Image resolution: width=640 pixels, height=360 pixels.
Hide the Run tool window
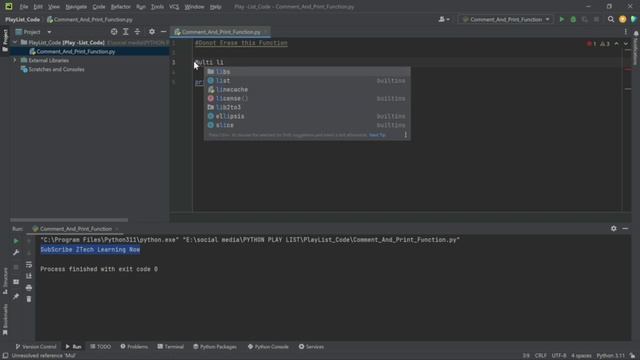click(625, 229)
